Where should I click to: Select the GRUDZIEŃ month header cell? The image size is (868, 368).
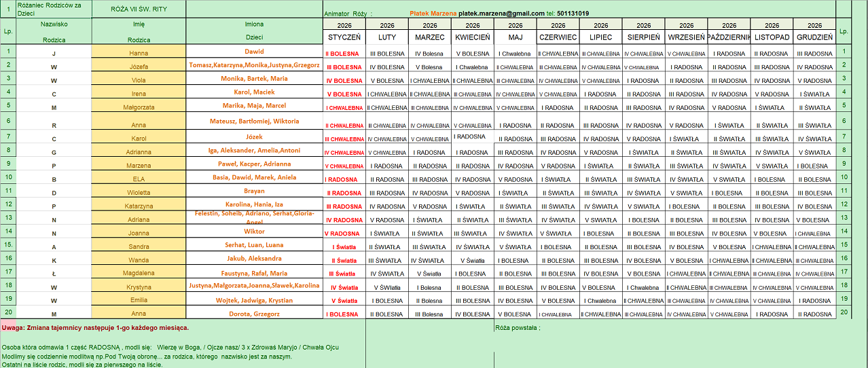(814, 37)
